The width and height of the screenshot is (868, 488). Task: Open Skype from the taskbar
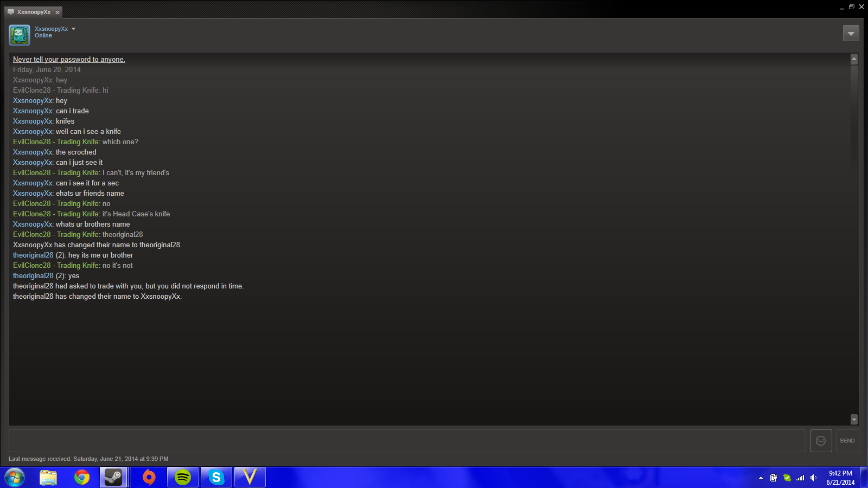click(x=216, y=477)
